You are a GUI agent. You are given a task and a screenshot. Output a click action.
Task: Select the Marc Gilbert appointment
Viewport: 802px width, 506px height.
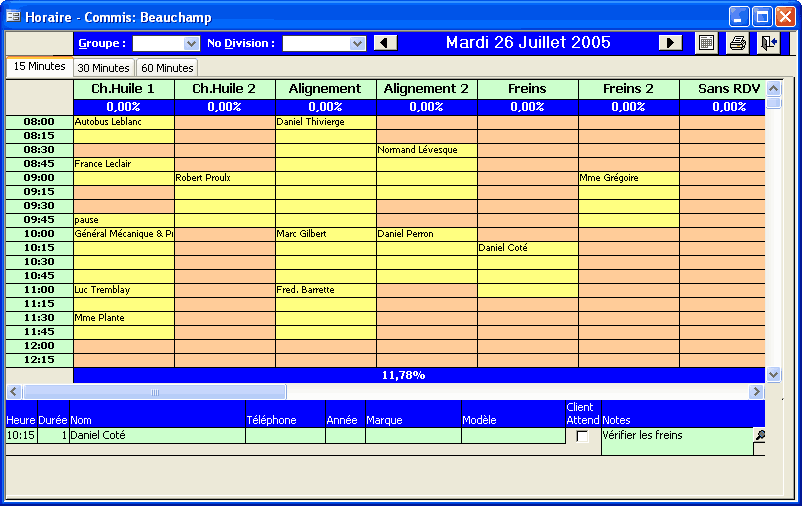pos(325,234)
